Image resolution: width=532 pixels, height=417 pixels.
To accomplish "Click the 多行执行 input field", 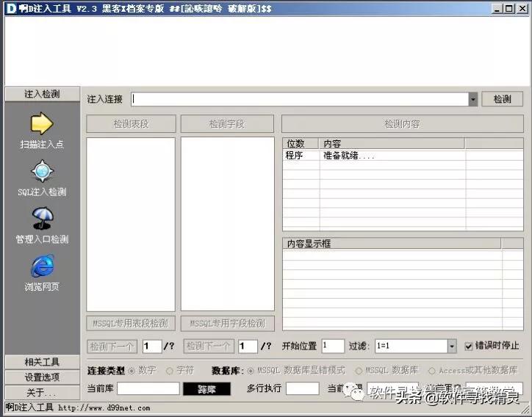I will tap(302, 388).
